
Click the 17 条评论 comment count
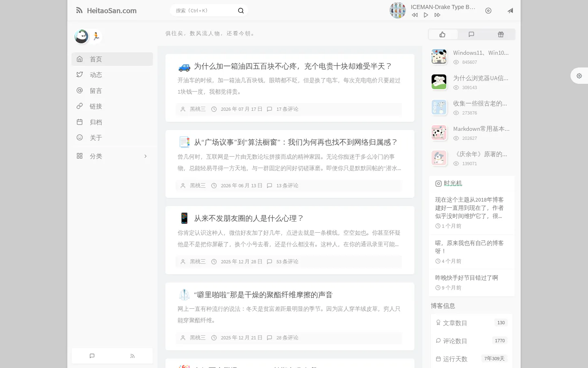(287, 109)
